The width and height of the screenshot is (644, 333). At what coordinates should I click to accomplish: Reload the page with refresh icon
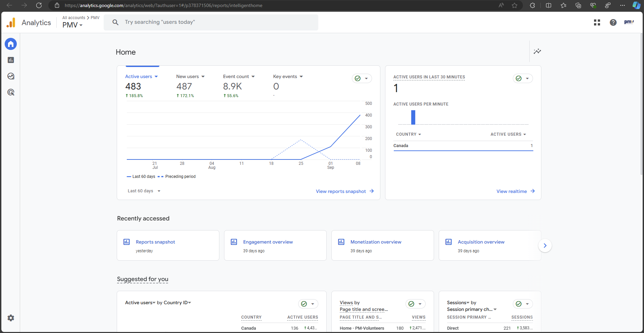click(39, 5)
